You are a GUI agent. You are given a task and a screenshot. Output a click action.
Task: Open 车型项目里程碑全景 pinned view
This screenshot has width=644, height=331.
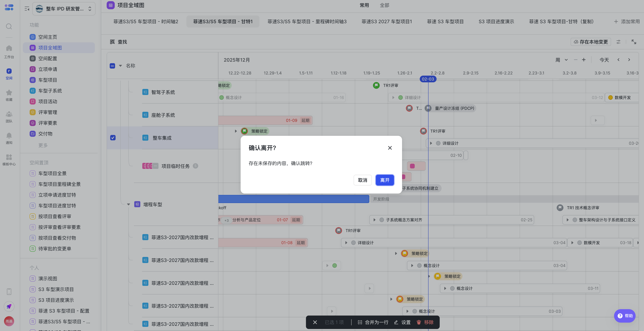coord(59,184)
